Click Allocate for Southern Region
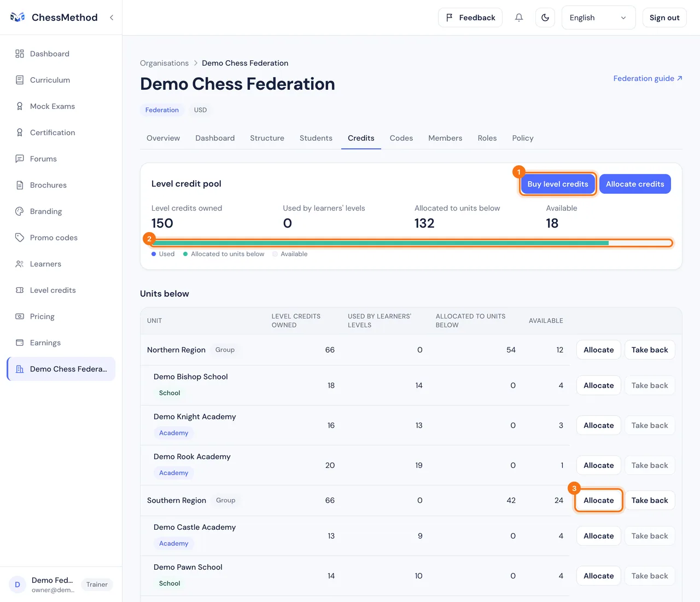Viewport: 700px width, 602px height. pos(599,500)
